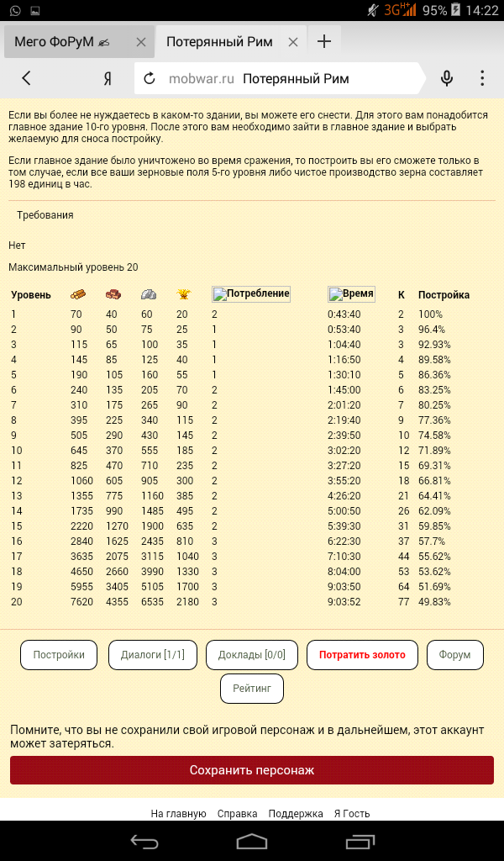Start voice search with the microphone icon
This screenshot has width=504, height=861.
pyautogui.click(x=447, y=78)
